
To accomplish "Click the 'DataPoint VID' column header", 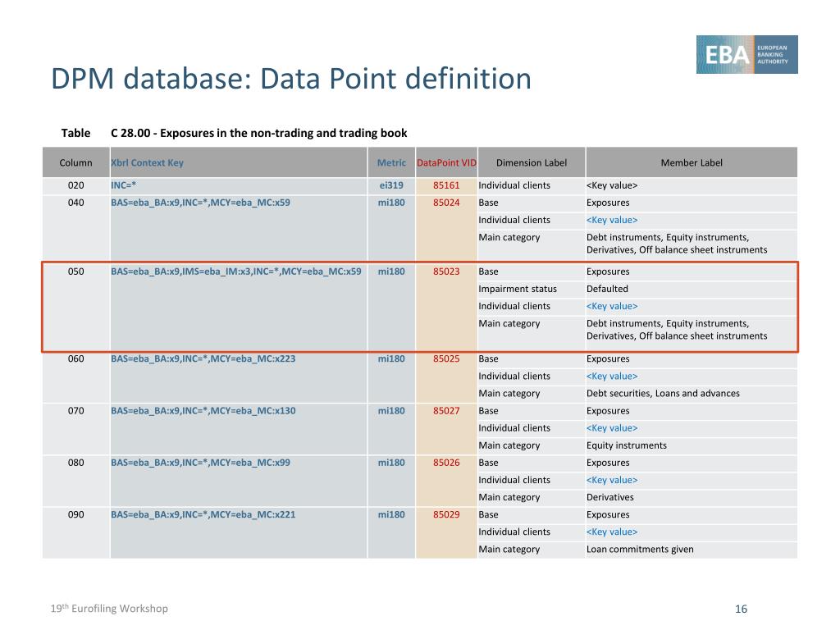I will click(x=446, y=163).
